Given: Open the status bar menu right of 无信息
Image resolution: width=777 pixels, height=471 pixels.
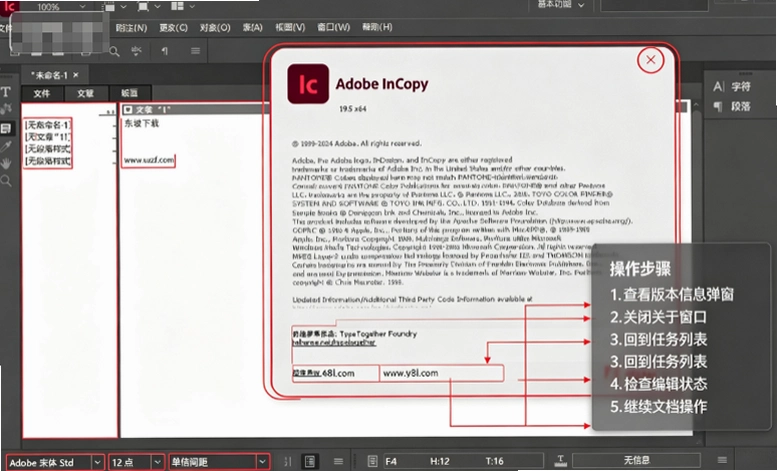Looking at the screenshot, I should [722, 461].
